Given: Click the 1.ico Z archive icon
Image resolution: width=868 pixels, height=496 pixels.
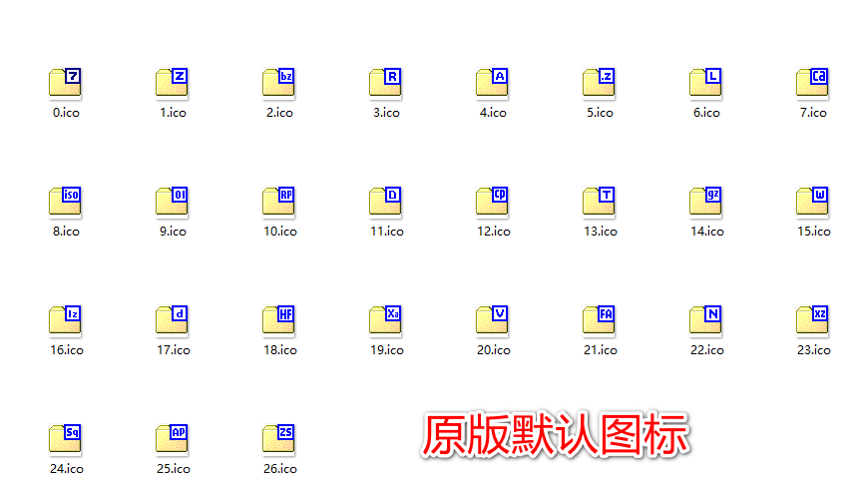Looking at the screenshot, I should (x=173, y=84).
